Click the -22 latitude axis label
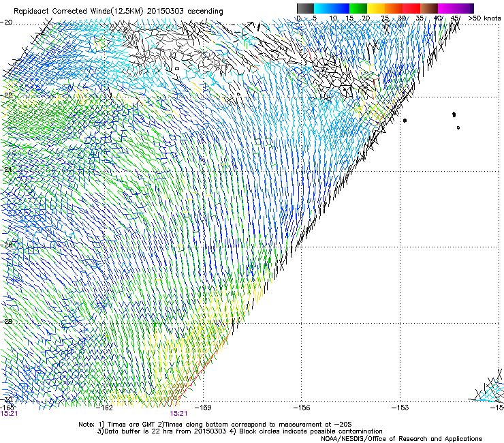The image size is (504, 443). point(6,95)
